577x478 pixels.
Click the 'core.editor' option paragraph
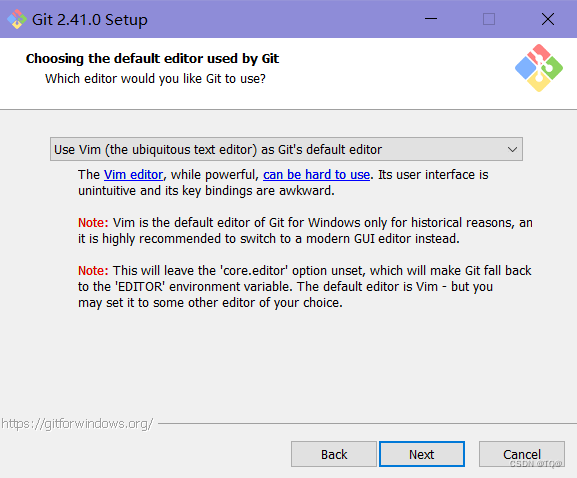305,287
